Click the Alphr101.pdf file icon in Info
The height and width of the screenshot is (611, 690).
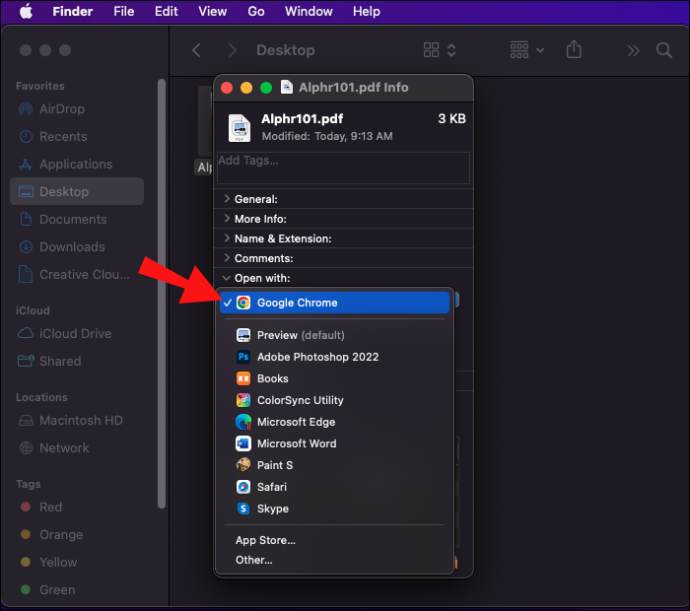(239, 128)
